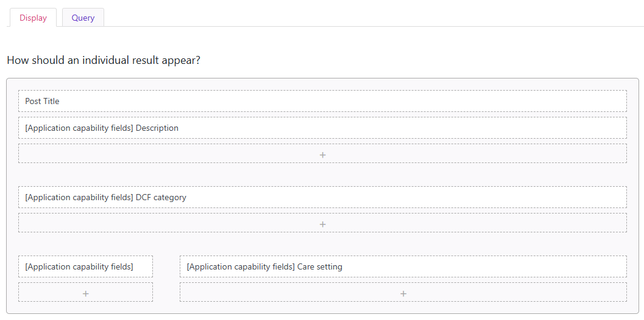Select the Description field row
This screenshot has height=320, width=644.
point(322,128)
